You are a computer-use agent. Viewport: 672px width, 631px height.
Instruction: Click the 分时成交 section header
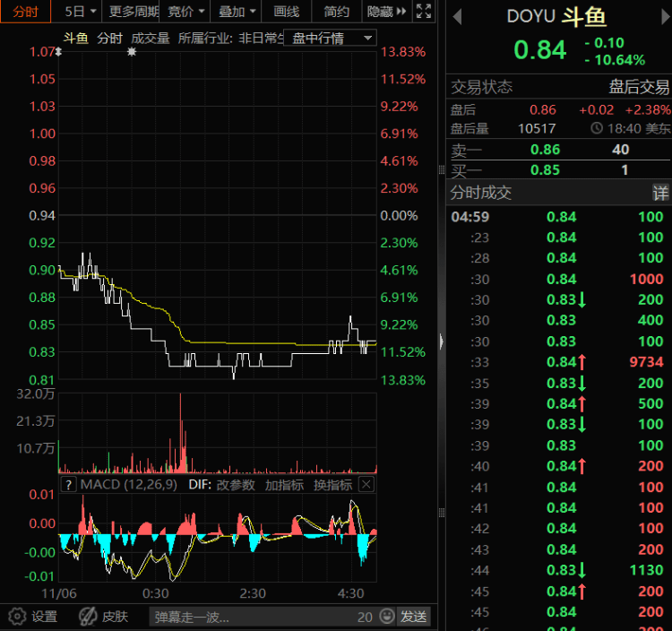point(481,193)
